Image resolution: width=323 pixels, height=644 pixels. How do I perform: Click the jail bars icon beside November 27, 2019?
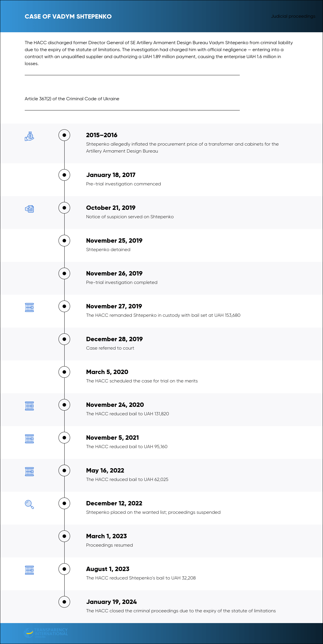point(29,307)
